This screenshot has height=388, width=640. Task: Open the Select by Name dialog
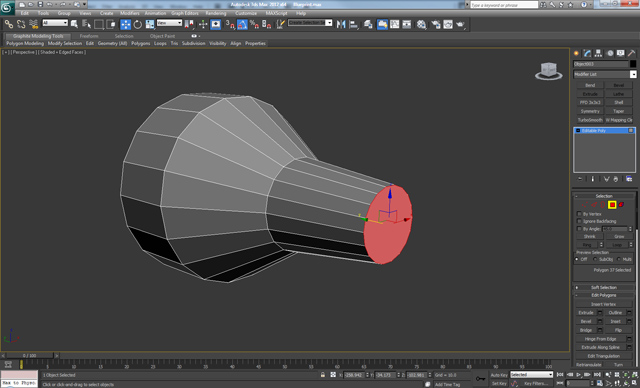87,24
